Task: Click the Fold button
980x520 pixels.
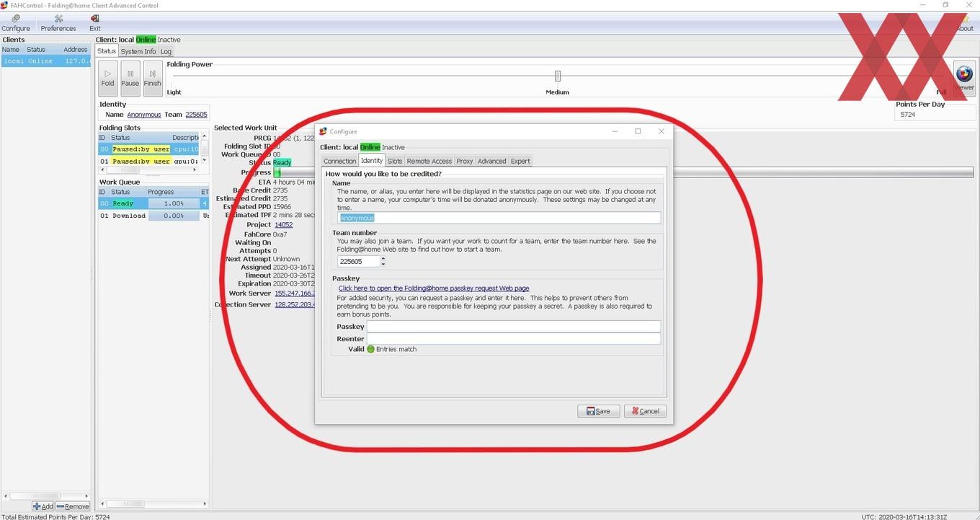Action: coord(107,79)
